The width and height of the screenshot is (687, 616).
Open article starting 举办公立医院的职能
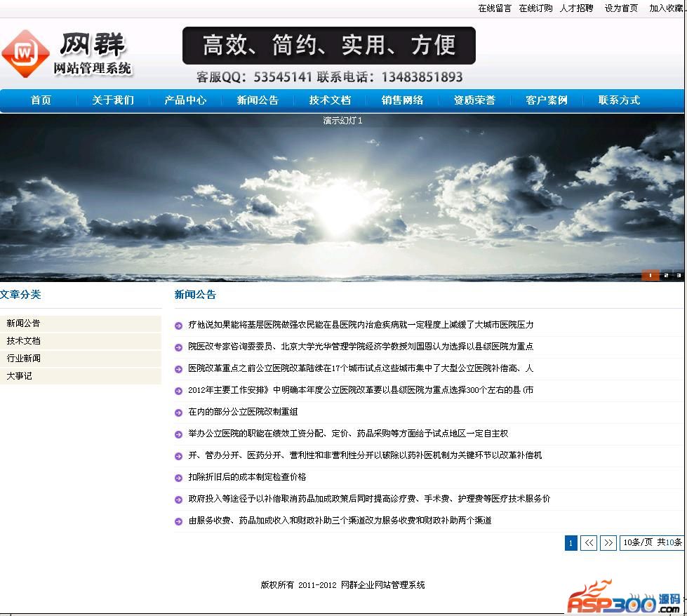(x=348, y=434)
